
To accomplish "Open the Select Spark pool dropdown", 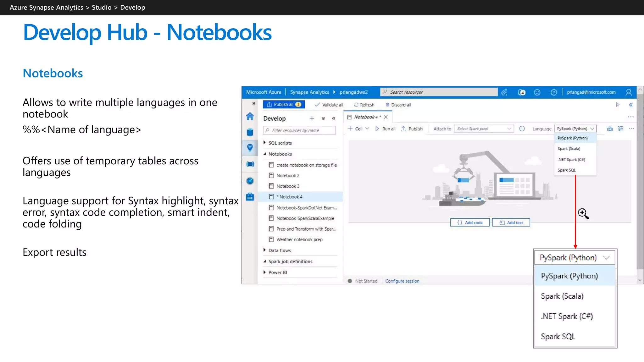I will [484, 129].
